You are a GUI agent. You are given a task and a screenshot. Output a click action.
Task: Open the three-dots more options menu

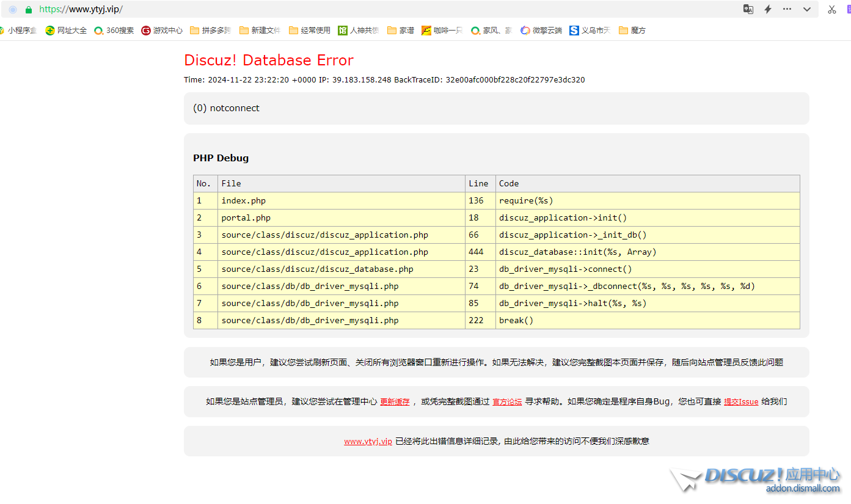pyautogui.click(x=787, y=9)
